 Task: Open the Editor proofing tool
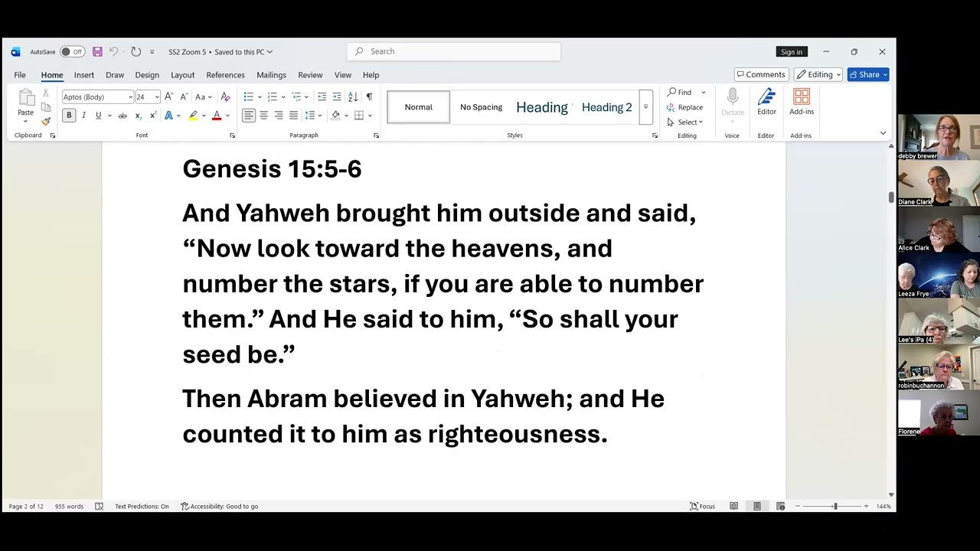[x=766, y=102]
